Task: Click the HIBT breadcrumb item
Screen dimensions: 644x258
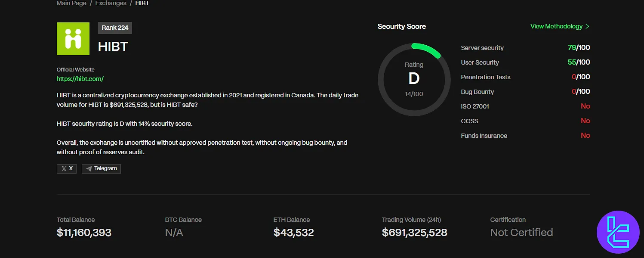Action: click(x=142, y=3)
